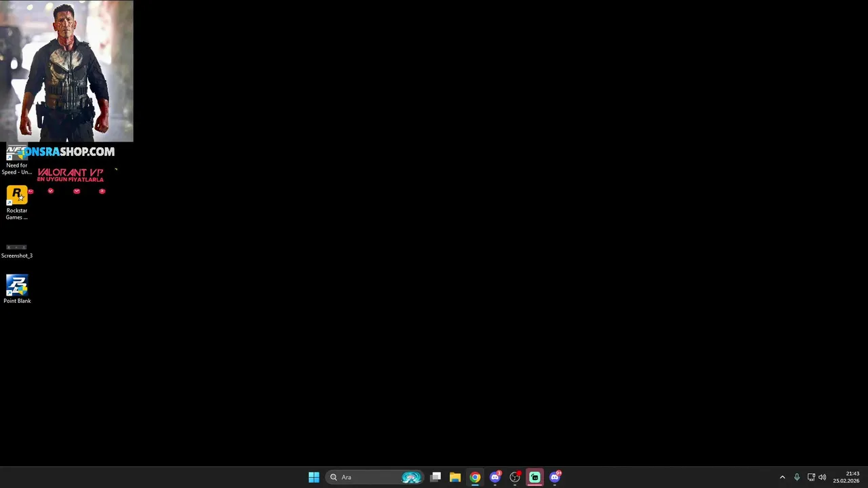This screenshot has width=868, height=488.
Task: Open OBS Studio from the taskbar
Action: (x=515, y=477)
